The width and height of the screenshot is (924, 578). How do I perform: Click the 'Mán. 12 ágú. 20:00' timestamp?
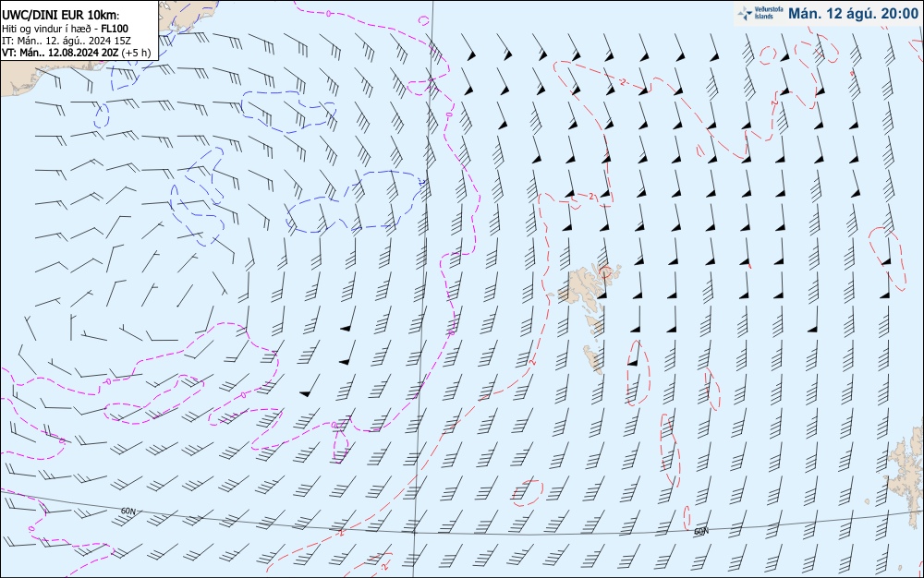coord(853,14)
